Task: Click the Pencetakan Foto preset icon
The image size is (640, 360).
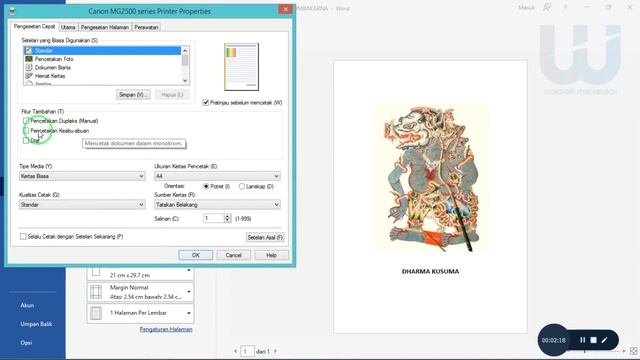Action: (x=29, y=59)
